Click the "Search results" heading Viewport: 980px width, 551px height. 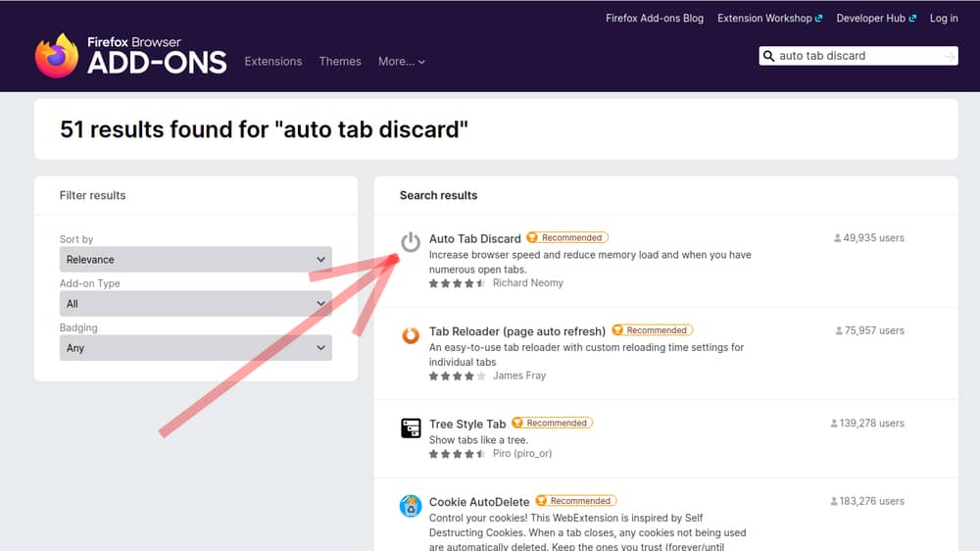[438, 195]
